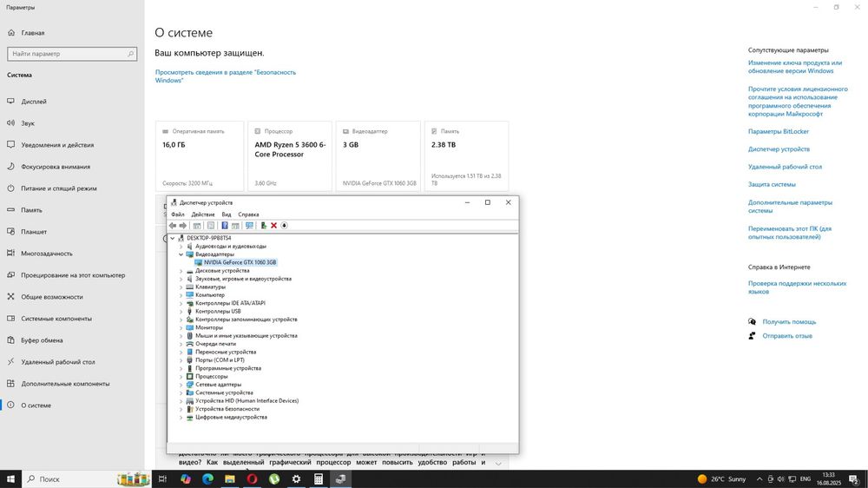Select NVIDIA GeForce GTX 1060 3GB device
The image size is (868, 488).
tap(240, 262)
